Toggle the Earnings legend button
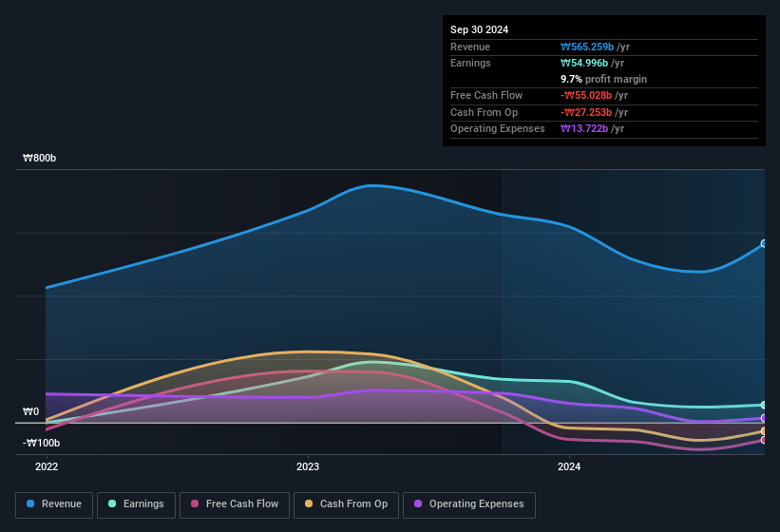Image resolution: width=780 pixels, height=532 pixels. pyautogui.click(x=136, y=504)
